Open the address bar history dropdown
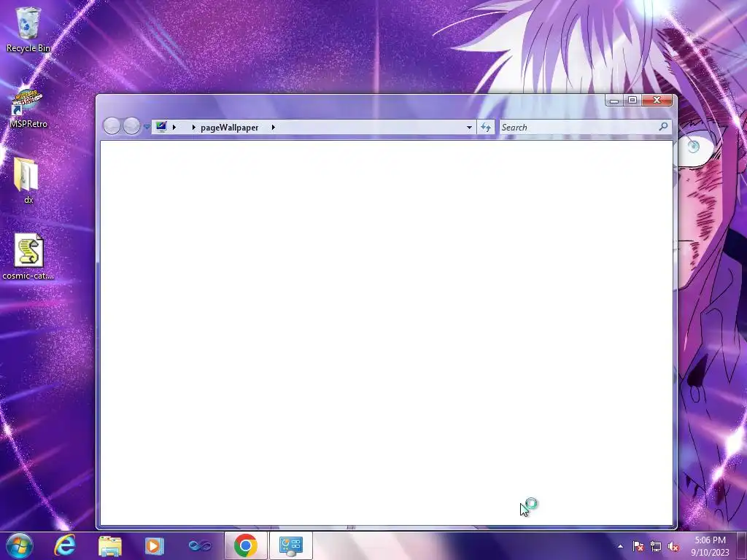Screen dimensions: 747x560 [469, 127]
